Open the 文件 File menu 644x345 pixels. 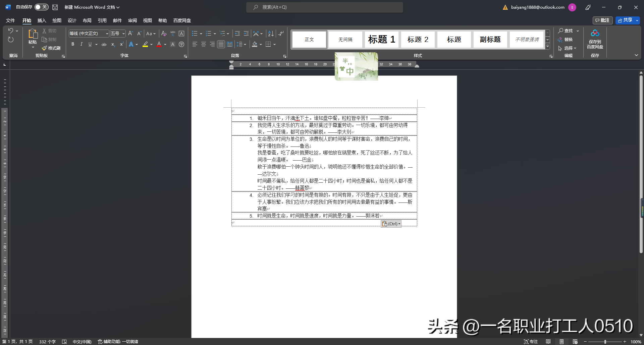click(10, 20)
